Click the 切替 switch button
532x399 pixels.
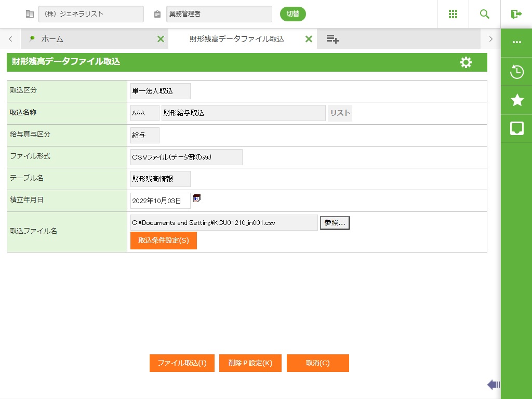(292, 14)
